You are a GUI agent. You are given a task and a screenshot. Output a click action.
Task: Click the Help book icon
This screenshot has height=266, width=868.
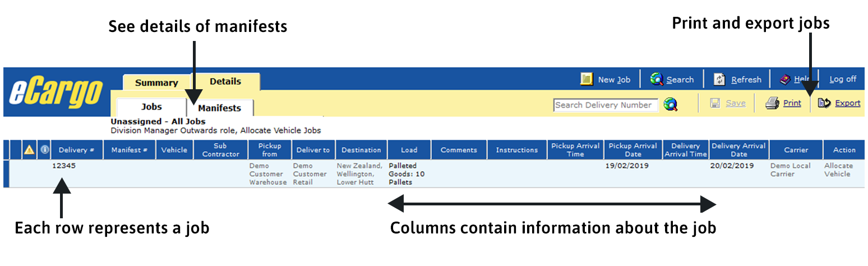(786, 79)
